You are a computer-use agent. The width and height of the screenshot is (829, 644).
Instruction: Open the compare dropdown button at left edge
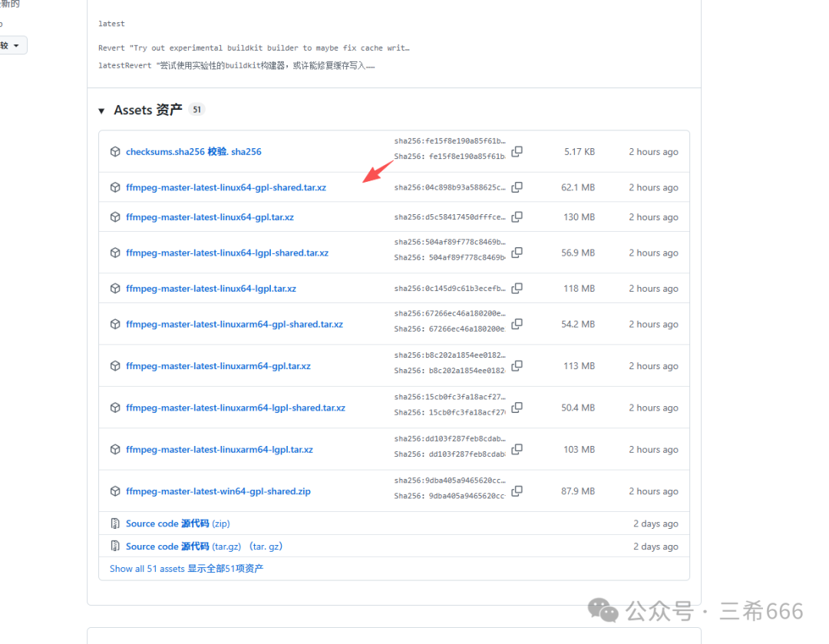12,45
